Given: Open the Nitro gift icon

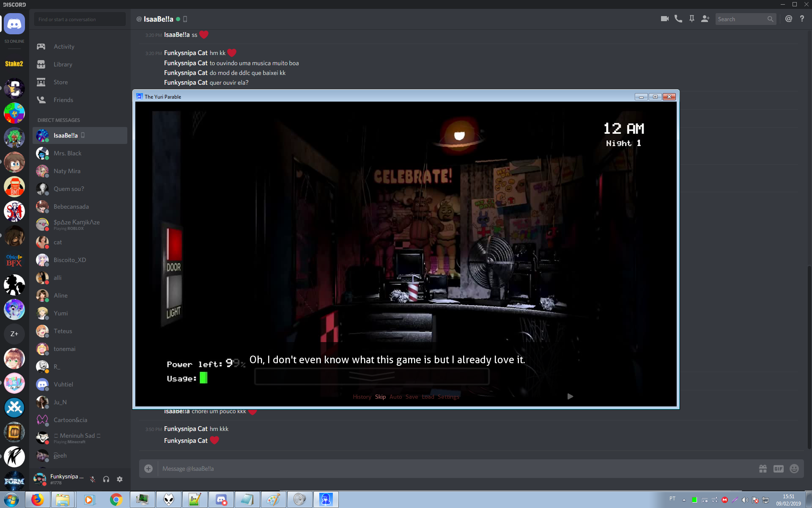Looking at the screenshot, I should coord(763,469).
